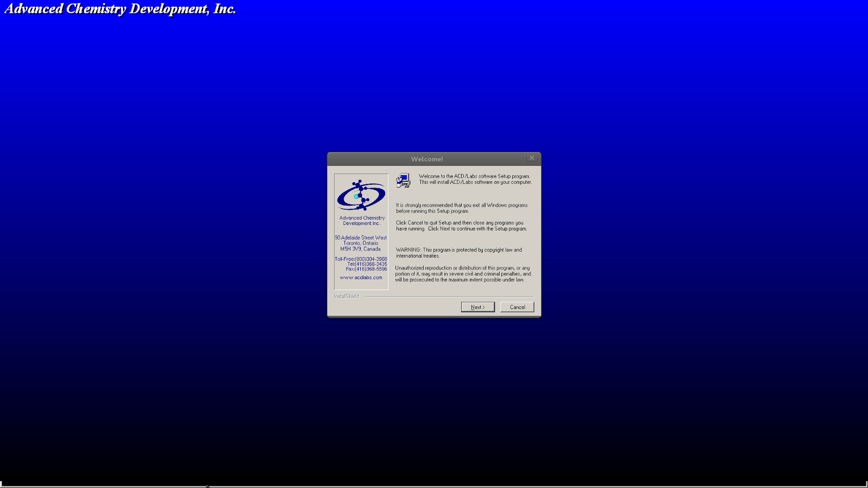Click the WARNING copyright notice text
Screen dimensions: 868x488
pos(459,253)
